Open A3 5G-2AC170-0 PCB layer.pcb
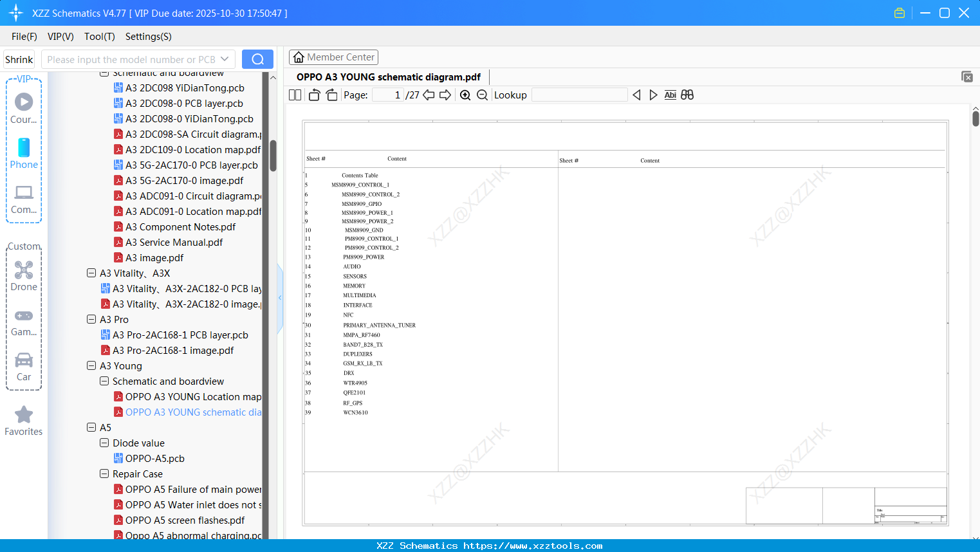The width and height of the screenshot is (980, 552). click(186, 165)
